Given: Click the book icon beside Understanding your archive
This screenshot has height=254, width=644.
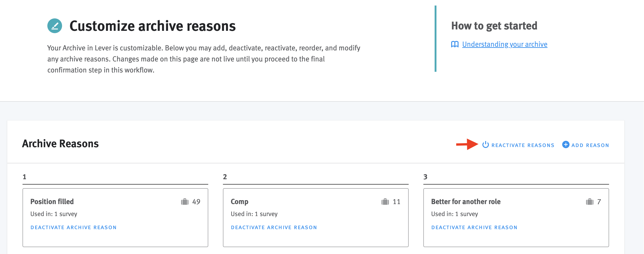Looking at the screenshot, I should (x=455, y=44).
